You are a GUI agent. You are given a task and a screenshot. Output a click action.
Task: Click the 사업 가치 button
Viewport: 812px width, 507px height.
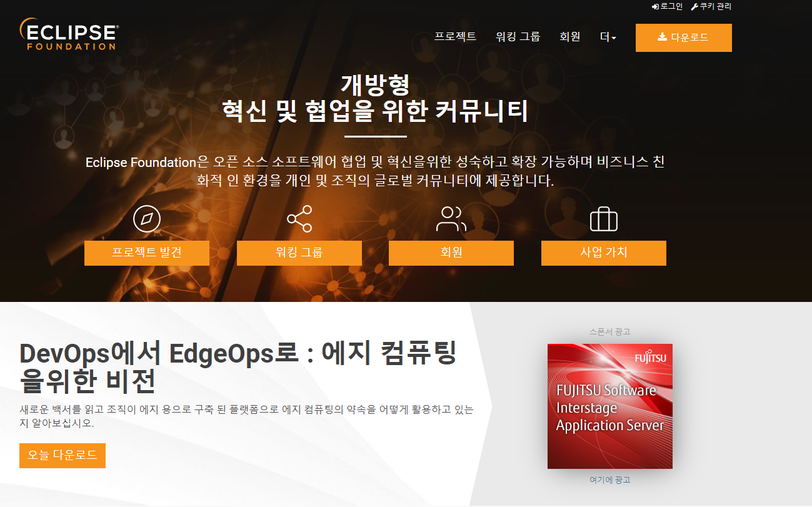click(x=604, y=253)
